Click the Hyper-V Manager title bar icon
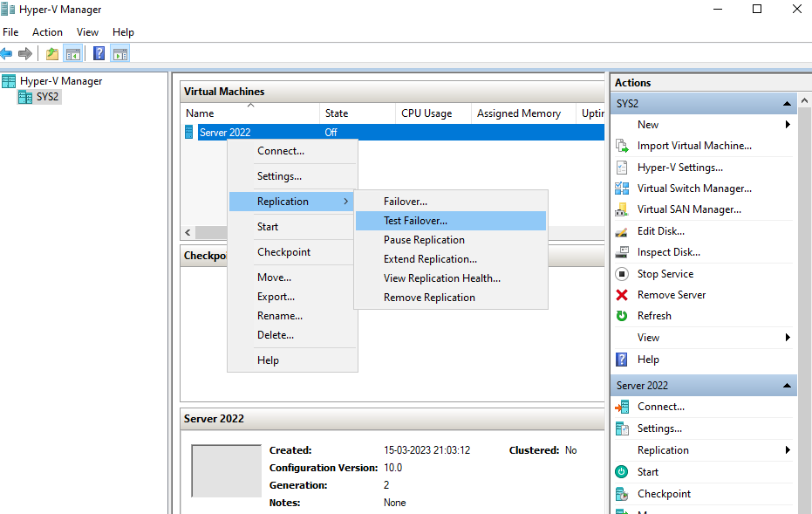The width and height of the screenshot is (812, 514). pyautogui.click(x=9, y=10)
